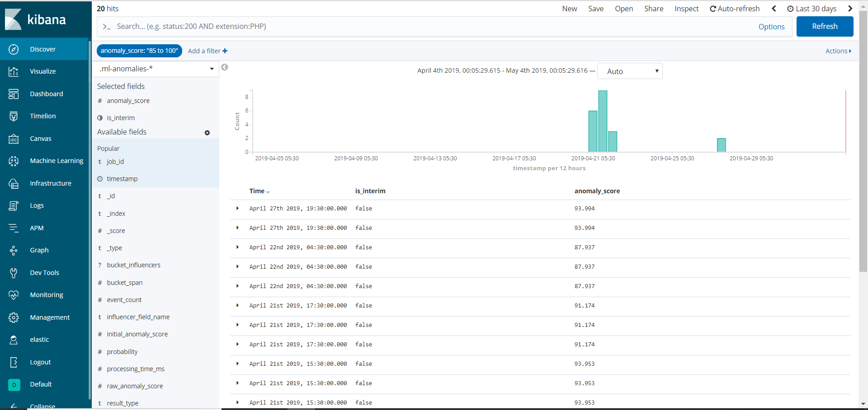Open Dashboard icon in sidebar

[x=14, y=94]
